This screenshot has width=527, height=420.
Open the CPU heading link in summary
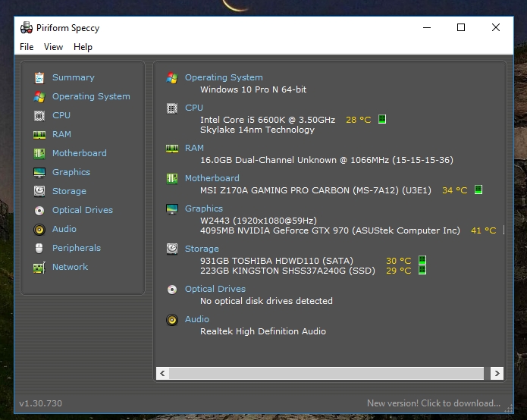tap(194, 108)
